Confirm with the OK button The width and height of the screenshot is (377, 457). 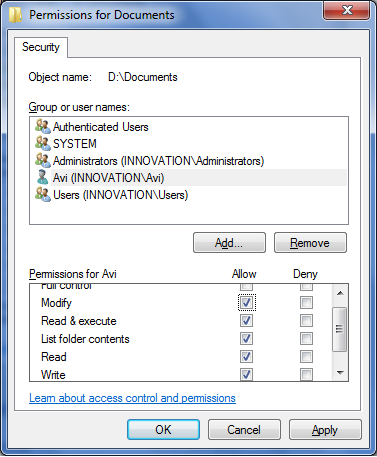[163, 429]
